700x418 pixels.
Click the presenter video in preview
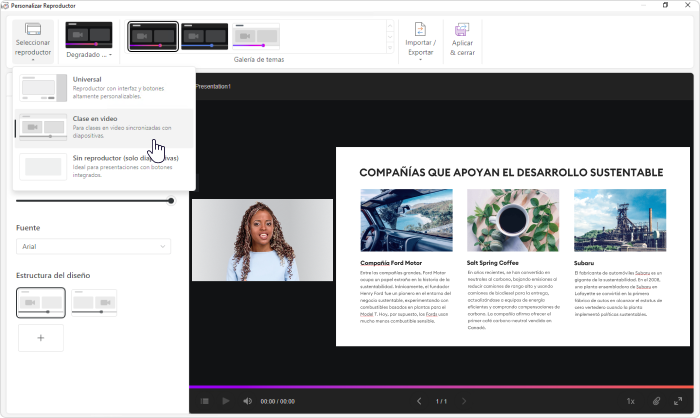262,240
